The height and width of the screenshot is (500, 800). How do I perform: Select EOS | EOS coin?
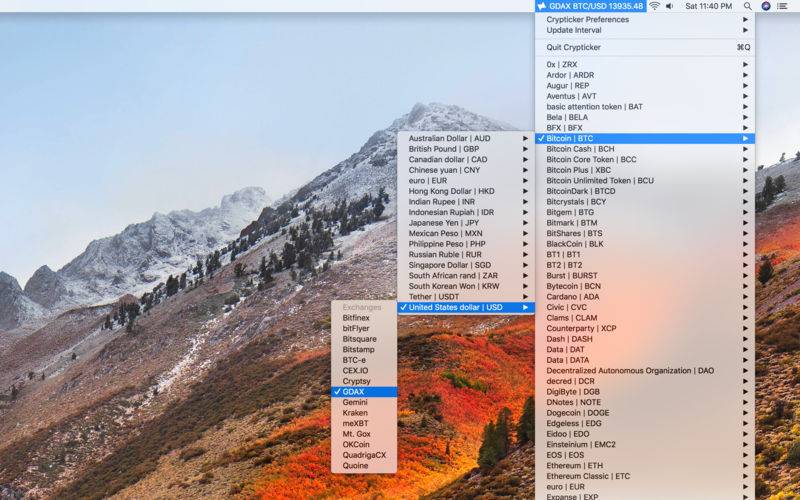[645, 455]
